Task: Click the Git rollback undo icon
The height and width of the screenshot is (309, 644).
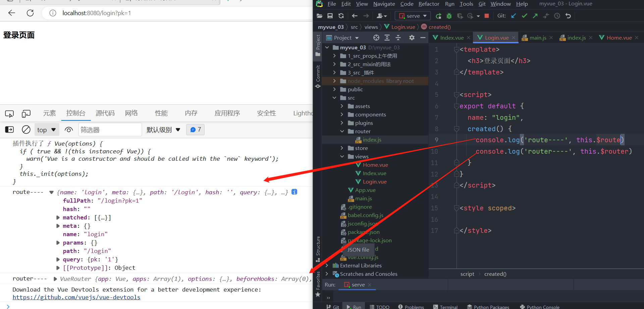Action: click(568, 16)
